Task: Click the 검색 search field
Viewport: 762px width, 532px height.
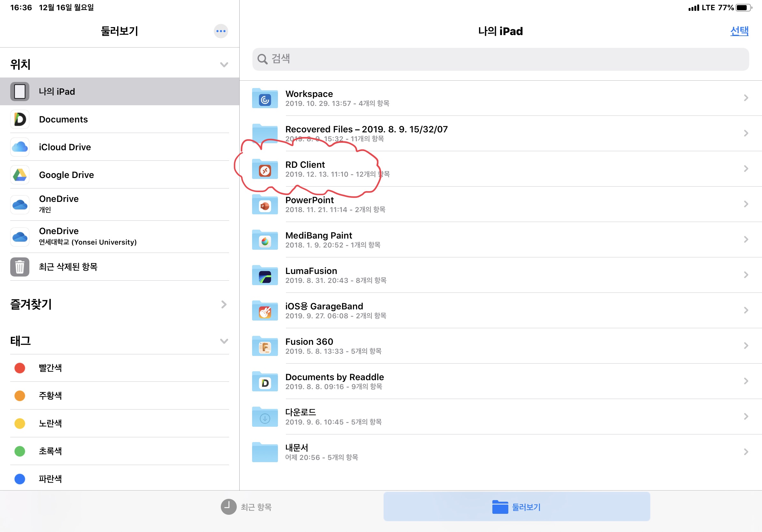Action: [500, 59]
